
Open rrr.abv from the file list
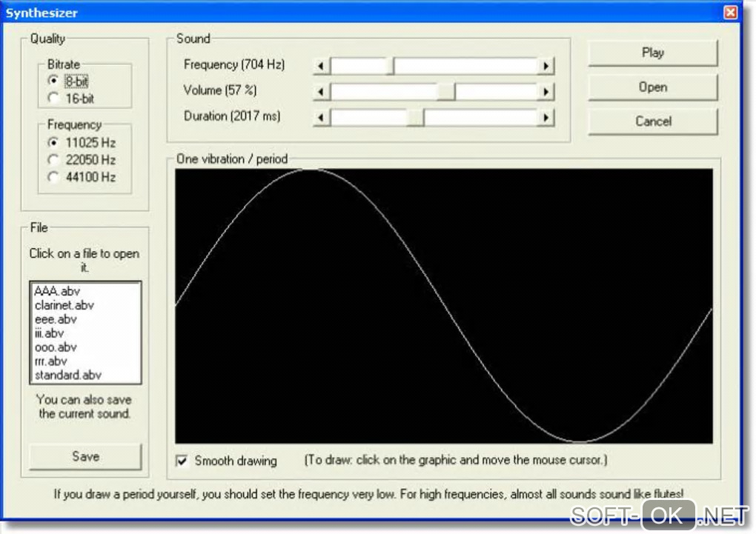point(85,361)
